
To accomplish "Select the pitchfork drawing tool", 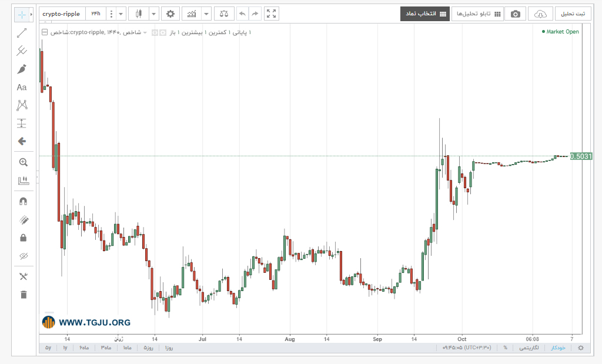I will [22, 51].
